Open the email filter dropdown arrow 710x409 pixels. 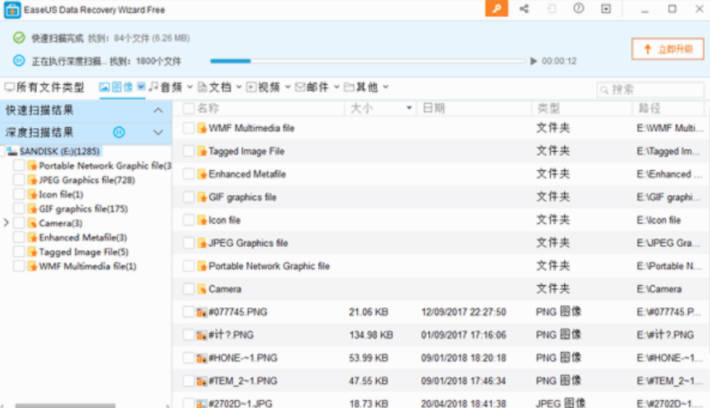336,87
